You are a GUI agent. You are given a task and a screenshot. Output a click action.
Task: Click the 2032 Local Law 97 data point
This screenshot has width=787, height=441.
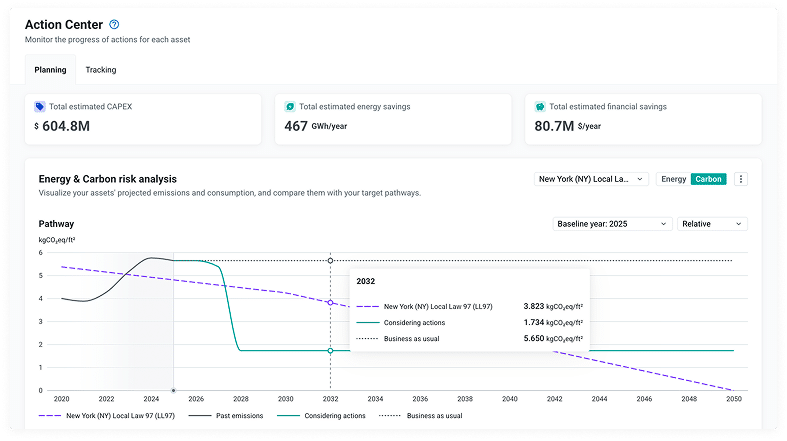tap(330, 303)
